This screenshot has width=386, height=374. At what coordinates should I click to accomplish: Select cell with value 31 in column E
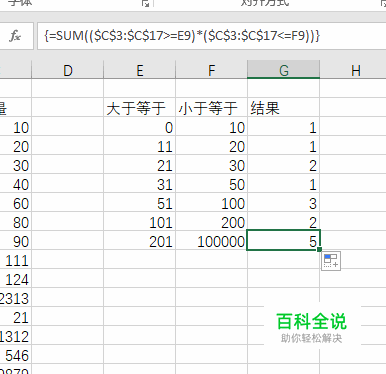coord(140,184)
